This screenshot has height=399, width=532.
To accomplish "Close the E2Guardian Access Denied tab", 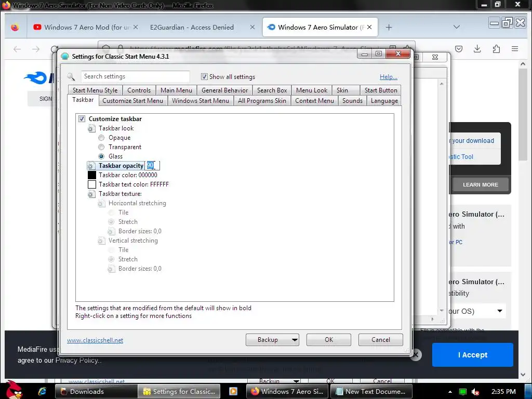I will pyautogui.click(x=252, y=27).
